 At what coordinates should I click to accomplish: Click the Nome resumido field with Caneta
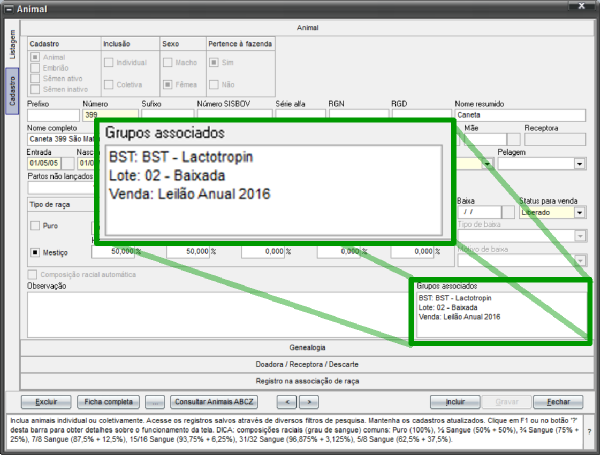(x=520, y=115)
